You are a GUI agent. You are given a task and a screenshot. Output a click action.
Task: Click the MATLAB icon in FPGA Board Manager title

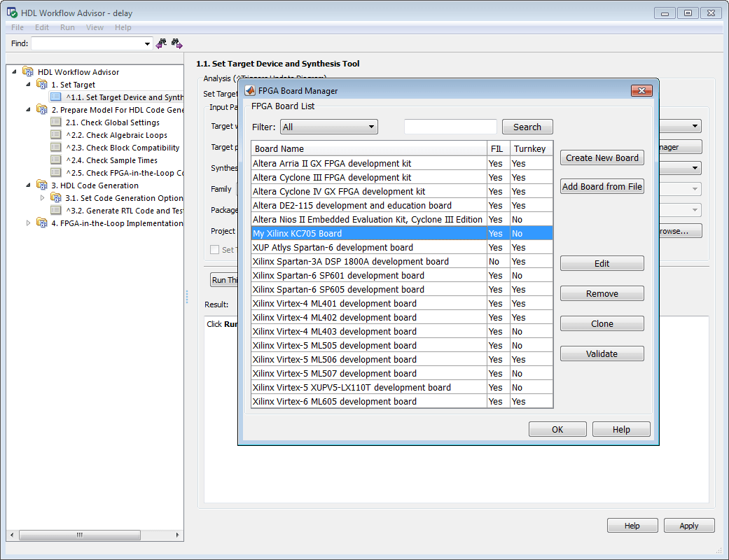(250, 90)
